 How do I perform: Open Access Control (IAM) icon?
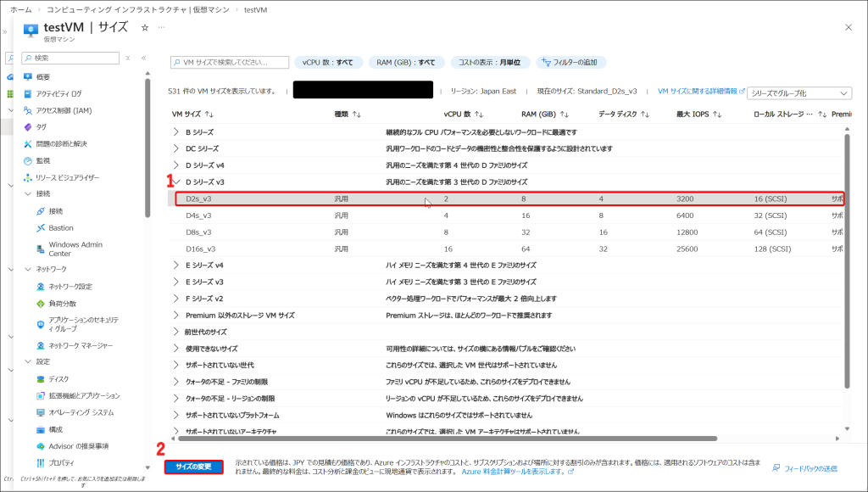[x=30, y=110]
